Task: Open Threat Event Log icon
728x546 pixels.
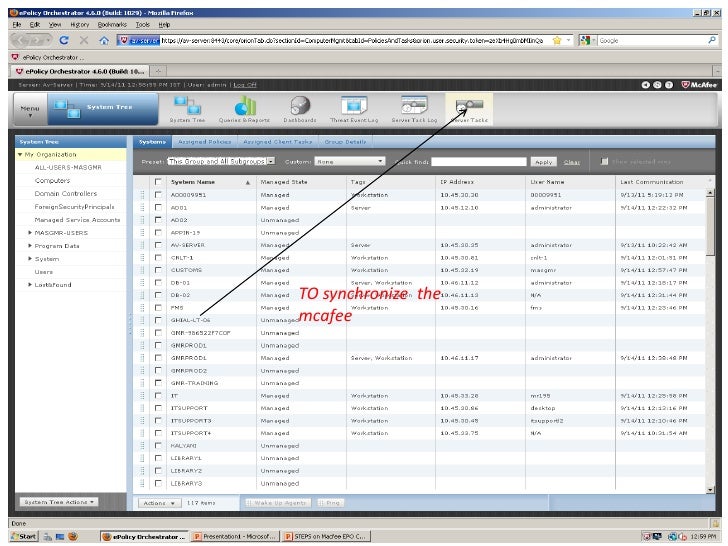Action: click(x=354, y=110)
